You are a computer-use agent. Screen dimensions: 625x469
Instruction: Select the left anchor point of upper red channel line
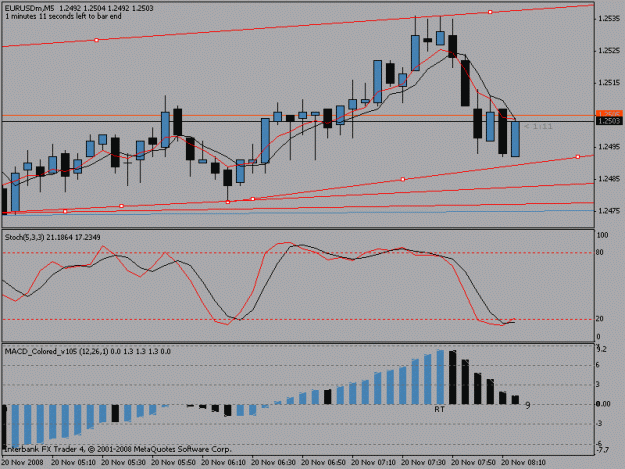[96, 40]
